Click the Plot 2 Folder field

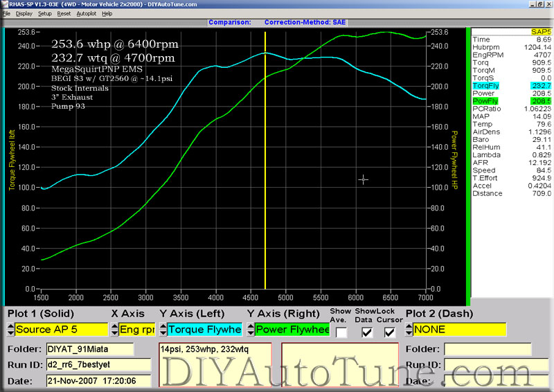pos(488,349)
